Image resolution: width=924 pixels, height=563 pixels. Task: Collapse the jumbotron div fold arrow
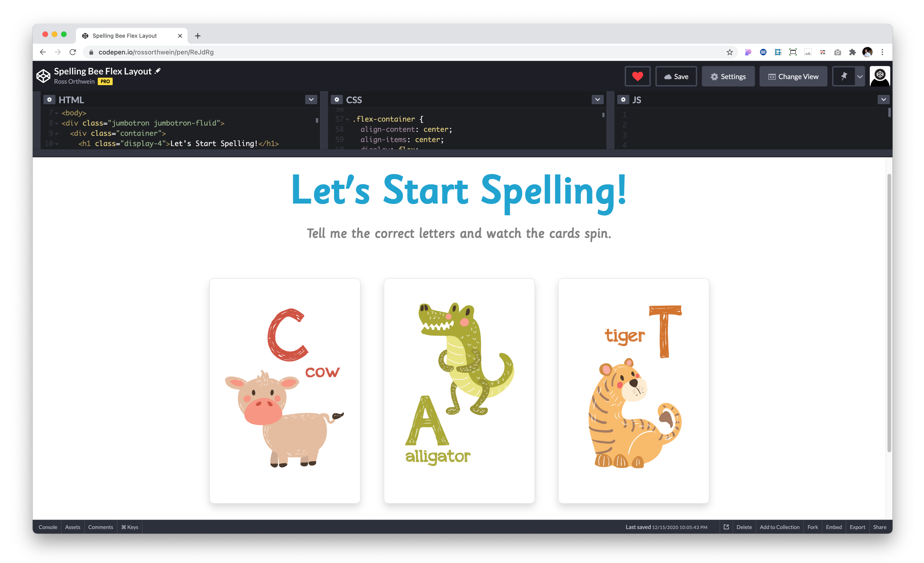click(56, 124)
